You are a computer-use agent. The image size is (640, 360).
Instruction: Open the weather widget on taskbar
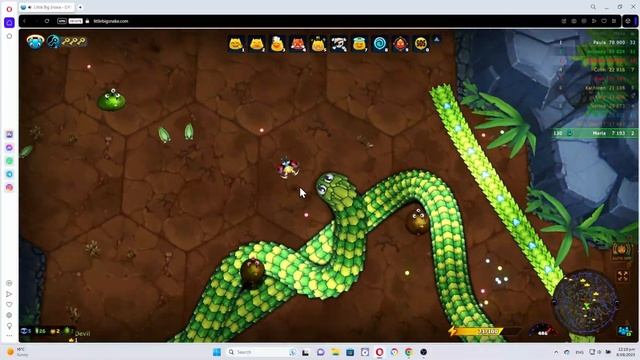[x=17, y=352]
